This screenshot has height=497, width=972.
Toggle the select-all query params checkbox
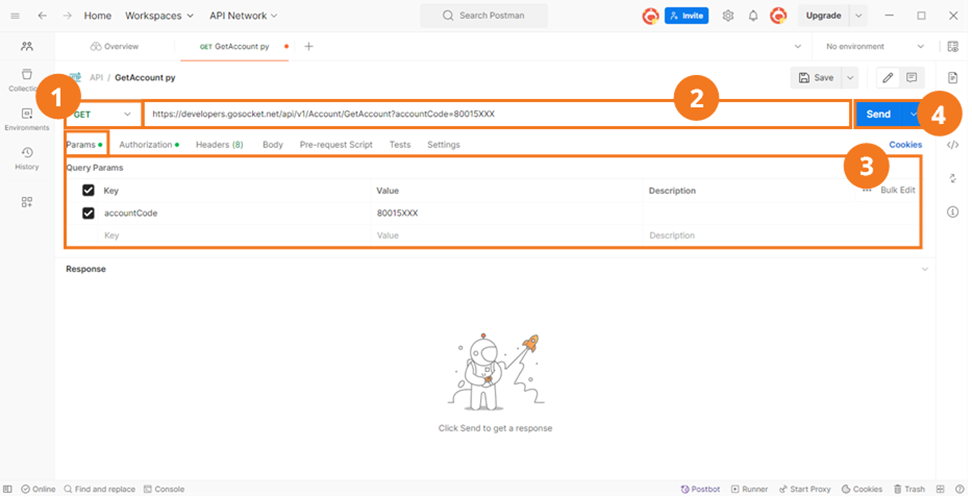[88, 190]
